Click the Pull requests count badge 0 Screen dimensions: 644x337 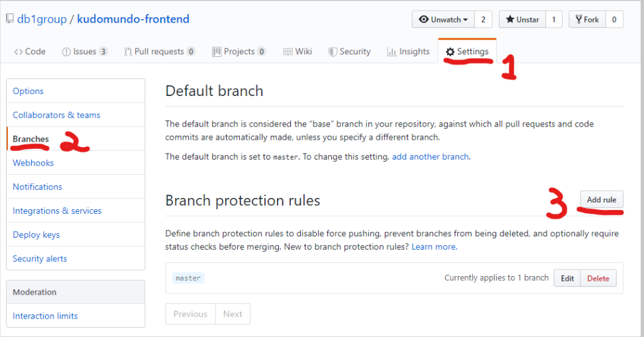pos(191,51)
